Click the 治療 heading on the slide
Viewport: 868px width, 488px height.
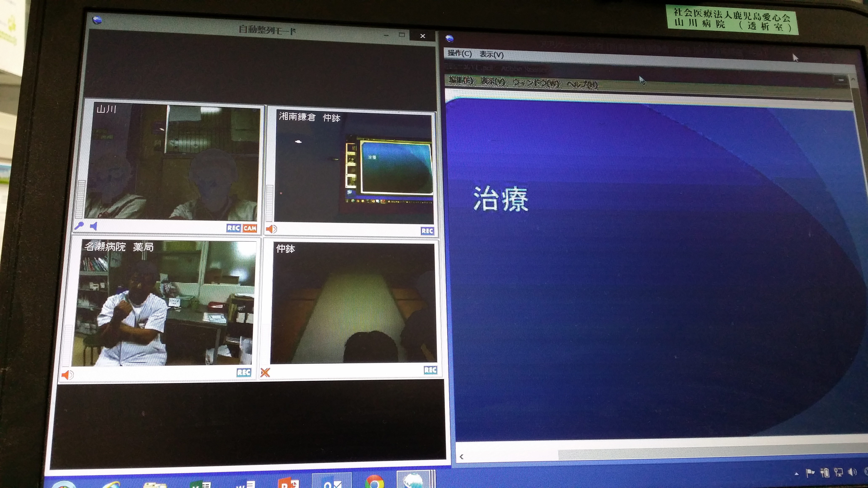501,199
